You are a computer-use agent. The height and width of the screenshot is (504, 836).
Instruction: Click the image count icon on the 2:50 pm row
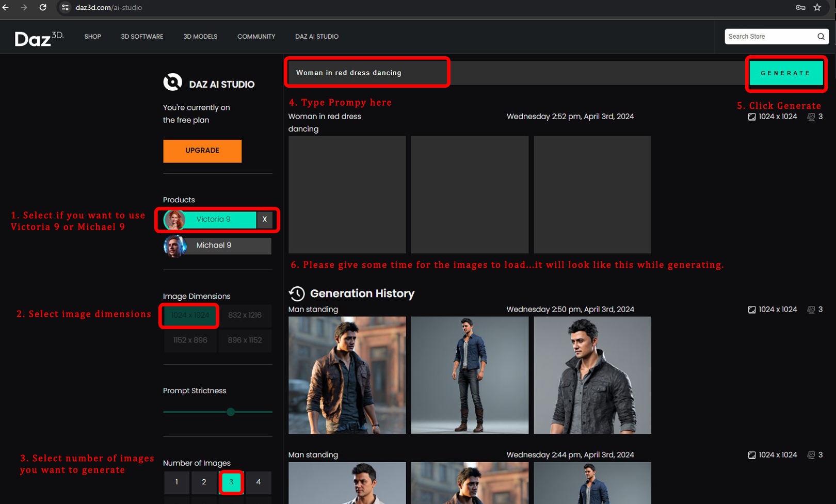(x=811, y=310)
